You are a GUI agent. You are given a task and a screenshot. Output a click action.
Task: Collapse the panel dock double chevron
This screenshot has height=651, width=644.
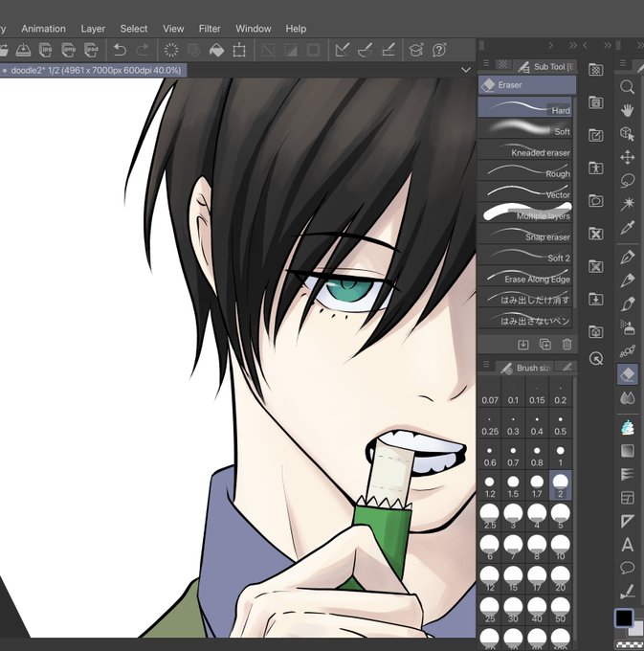(x=573, y=45)
